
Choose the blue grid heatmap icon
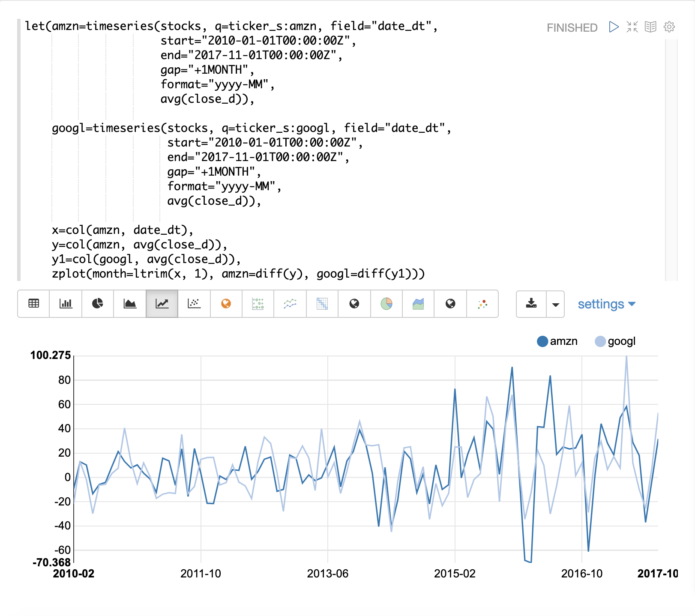coord(322,304)
